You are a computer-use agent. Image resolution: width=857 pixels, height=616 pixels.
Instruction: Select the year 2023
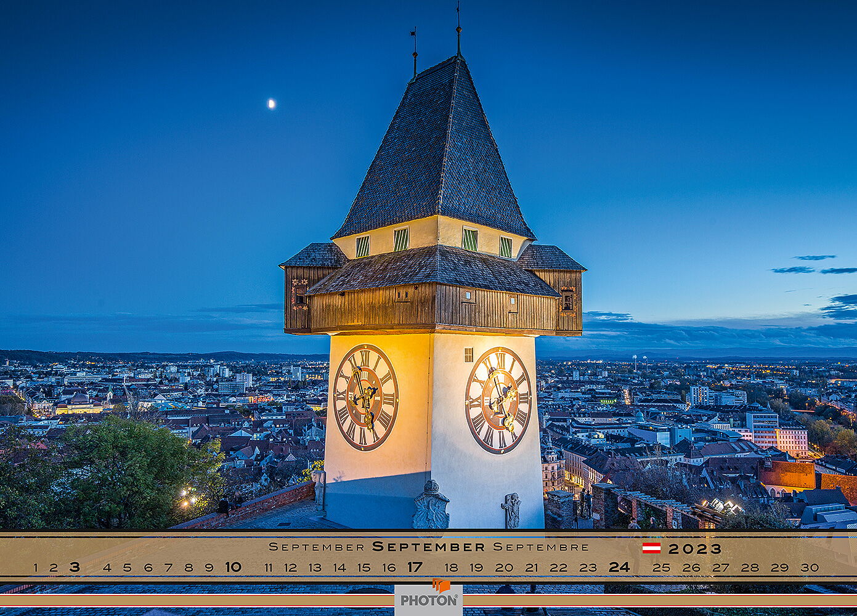click(x=694, y=548)
